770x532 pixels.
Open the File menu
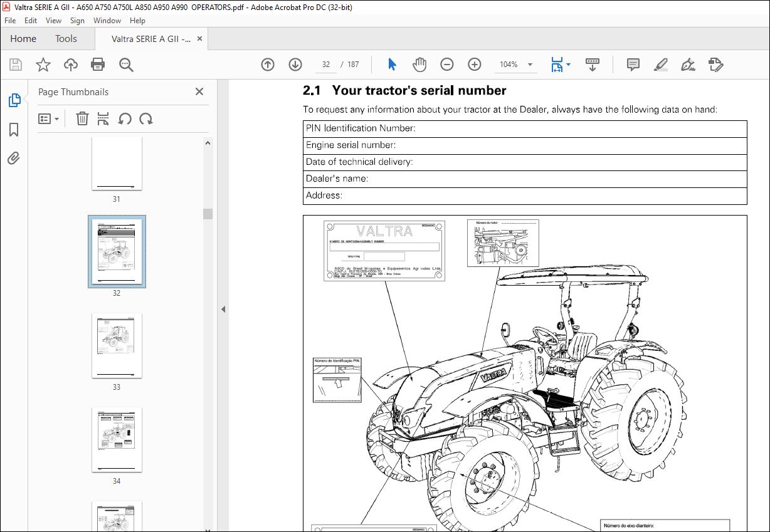pyautogui.click(x=10, y=21)
